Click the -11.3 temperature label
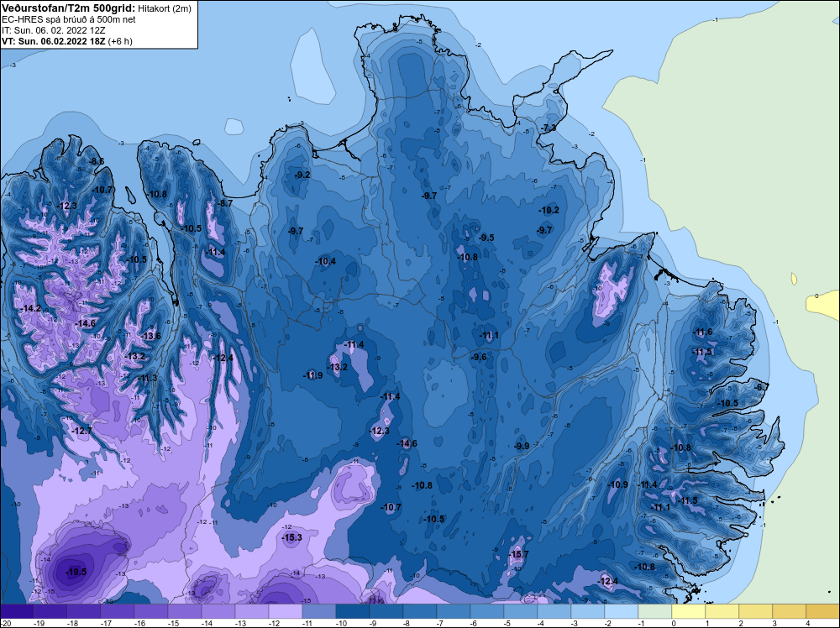840x628 pixels. pyautogui.click(x=147, y=378)
